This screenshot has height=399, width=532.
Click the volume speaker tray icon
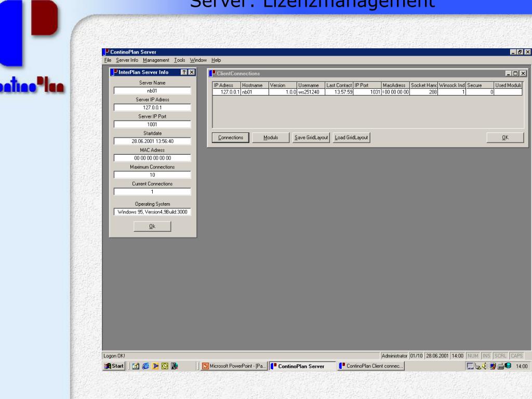[485, 366]
